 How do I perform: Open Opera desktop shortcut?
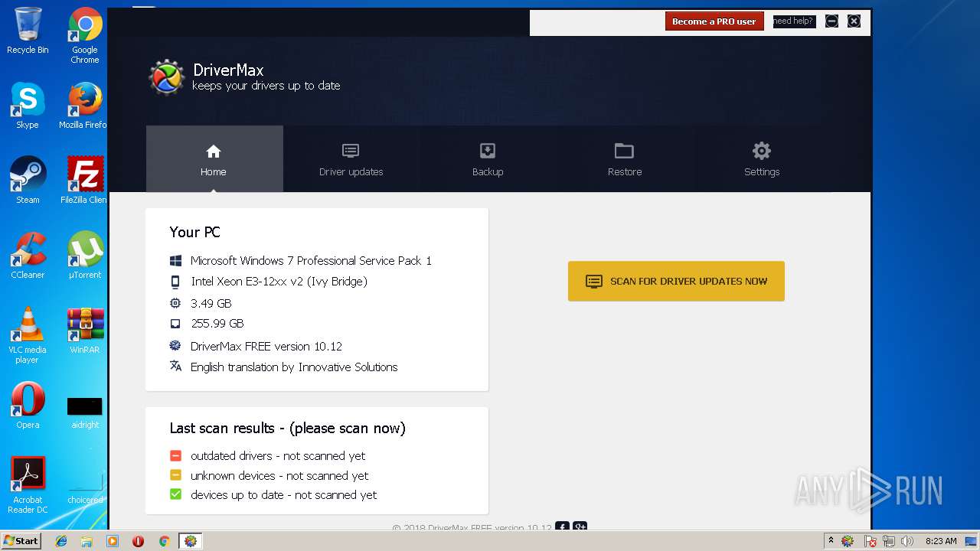pyautogui.click(x=28, y=406)
